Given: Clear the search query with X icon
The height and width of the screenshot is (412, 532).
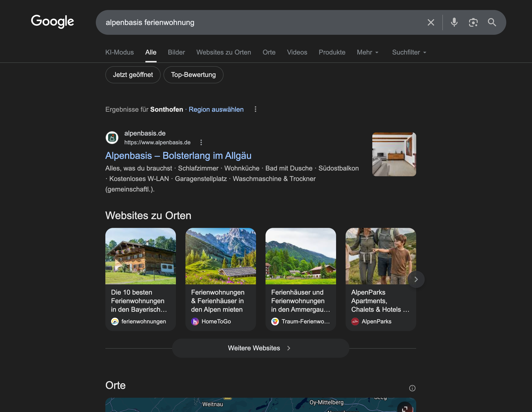Looking at the screenshot, I should tap(431, 22).
